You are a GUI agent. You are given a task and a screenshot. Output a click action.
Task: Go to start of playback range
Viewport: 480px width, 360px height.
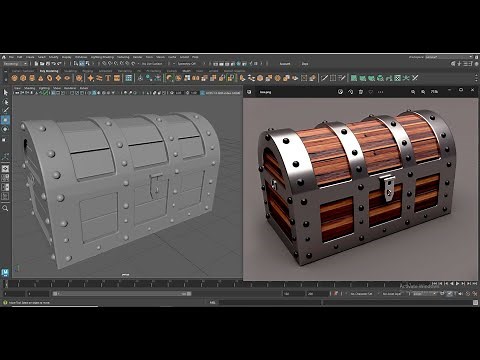click(x=435, y=283)
